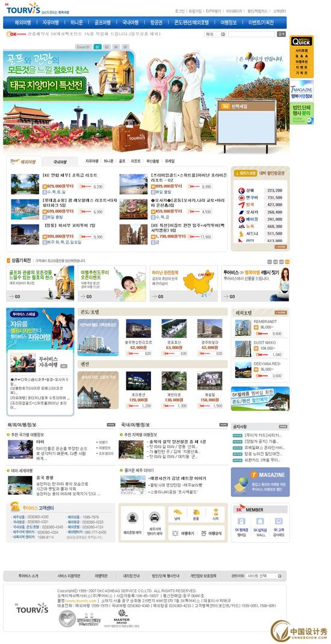331x644 pixels.
Task: Open the time difference (시차) hourglass icon
Action: click(x=215, y=512)
